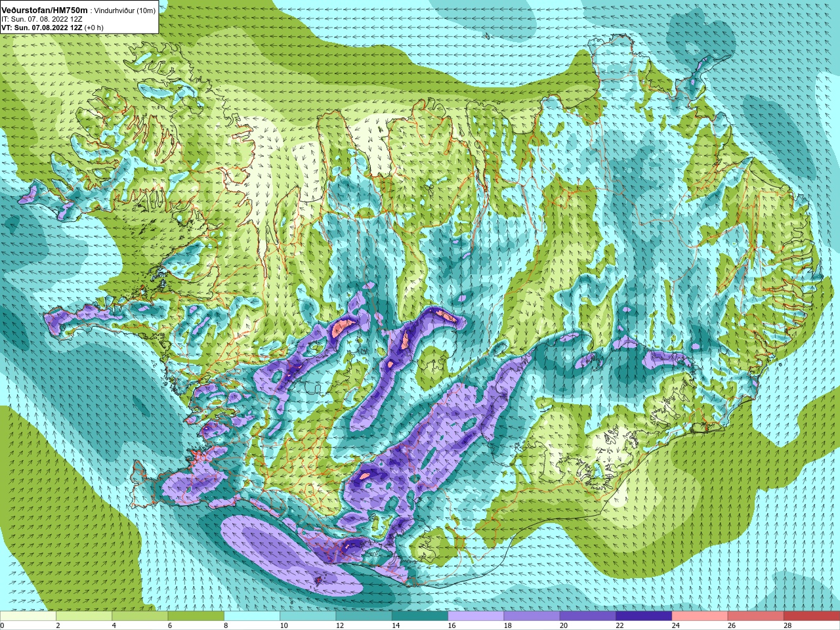The height and width of the screenshot is (630, 840).
Task: Choose the light teal 10–12 legend swatch
Action: tap(308, 616)
